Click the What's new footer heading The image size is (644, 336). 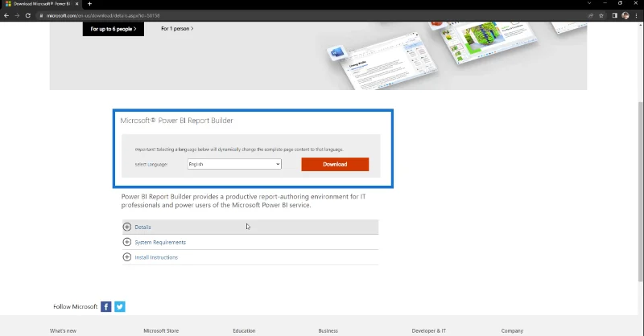tap(63, 330)
